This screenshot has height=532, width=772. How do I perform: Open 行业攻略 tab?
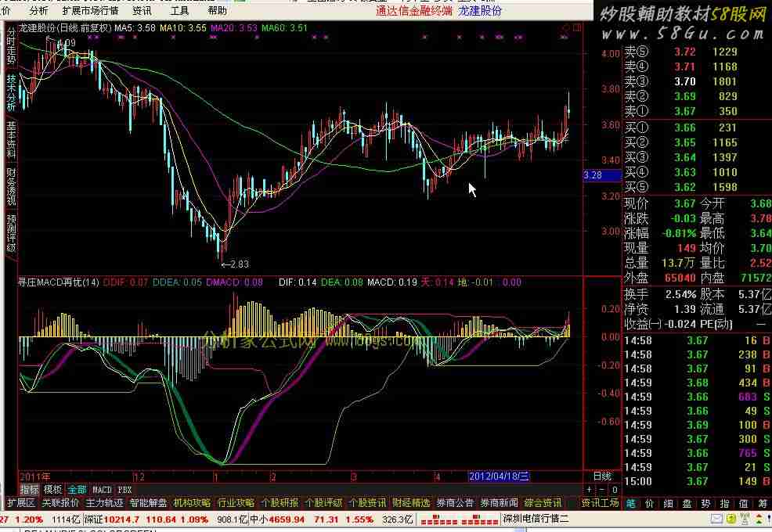(x=236, y=503)
